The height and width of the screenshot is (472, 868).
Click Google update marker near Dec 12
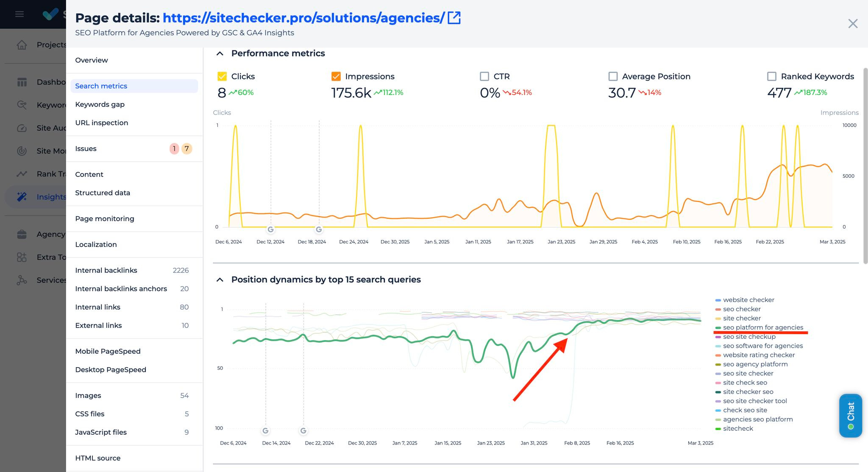pos(270,229)
